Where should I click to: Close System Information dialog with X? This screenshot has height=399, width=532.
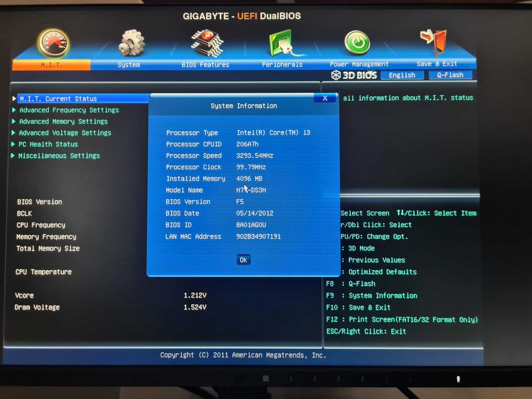[x=325, y=98]
